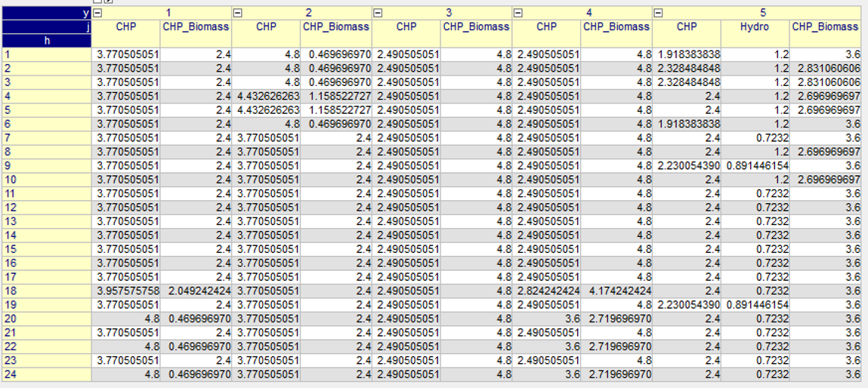The height and width of the screenshot is (388, 868).
Task: Click cell 2.049242424 in row 18
Action: pos(196,291)
